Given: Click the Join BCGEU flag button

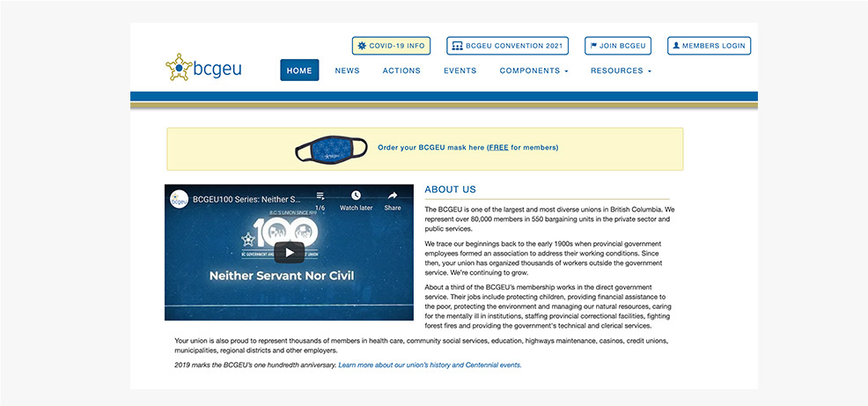Looking at the screenshot, I should point(617,46).
